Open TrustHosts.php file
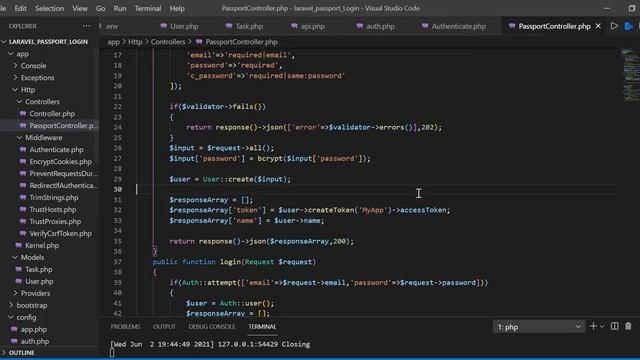This screenshot has height=360, width=640. [53, 209]
